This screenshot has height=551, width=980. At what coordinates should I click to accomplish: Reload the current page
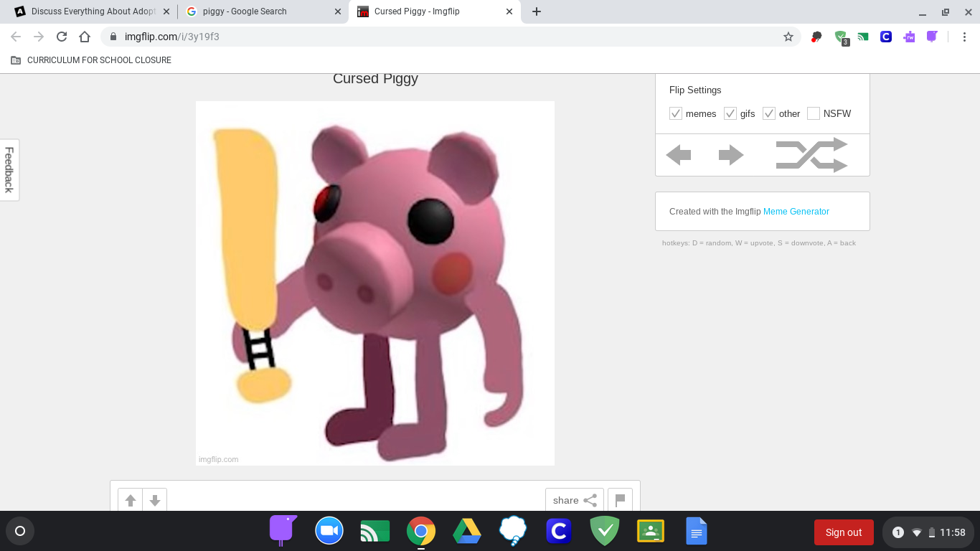(62, 37)
